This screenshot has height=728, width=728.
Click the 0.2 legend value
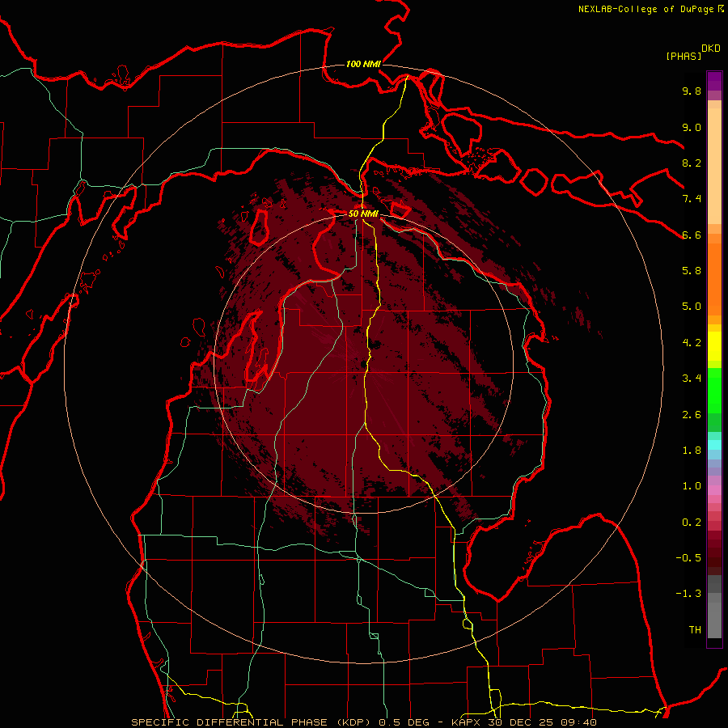point(692,523)
